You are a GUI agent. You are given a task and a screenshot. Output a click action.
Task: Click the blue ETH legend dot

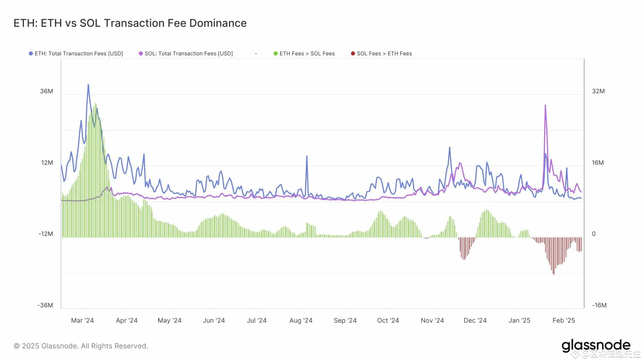coord(31,53)
